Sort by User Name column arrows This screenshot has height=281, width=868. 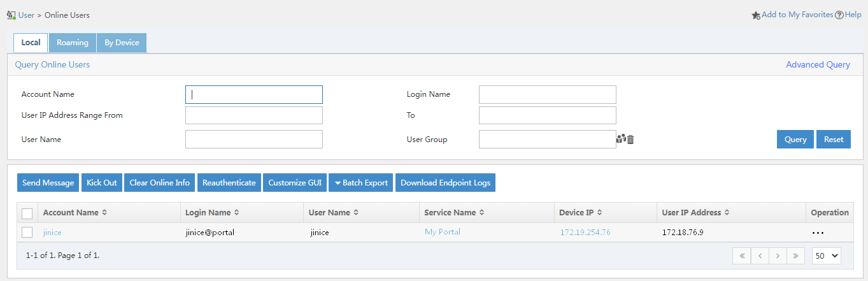click(356, 213)
